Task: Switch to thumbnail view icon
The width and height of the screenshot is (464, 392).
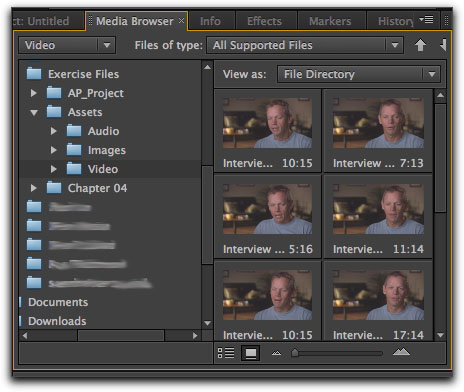Action: 251,353
